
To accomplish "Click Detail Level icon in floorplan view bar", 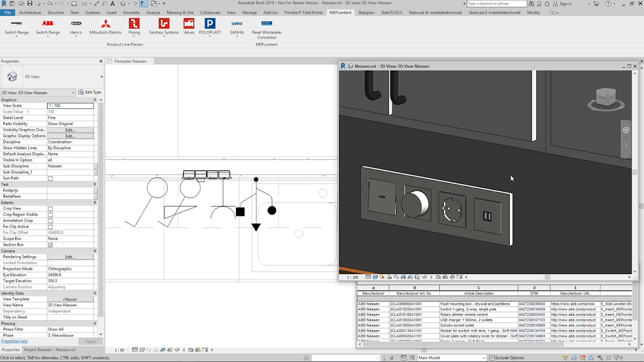I will click(135, 349).
